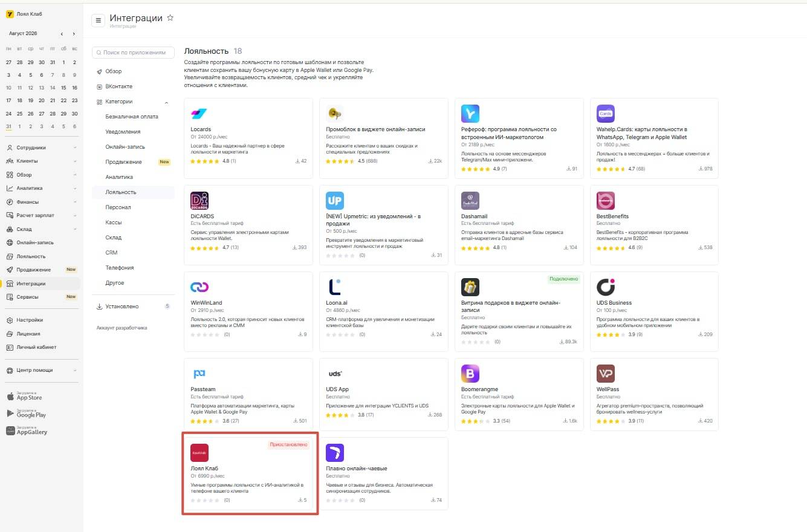Image resolution: width=807 pixels, height=532 pixels.
Task: Click the Wahelp.Cards app icon
Action: click(x=605, y=114)
